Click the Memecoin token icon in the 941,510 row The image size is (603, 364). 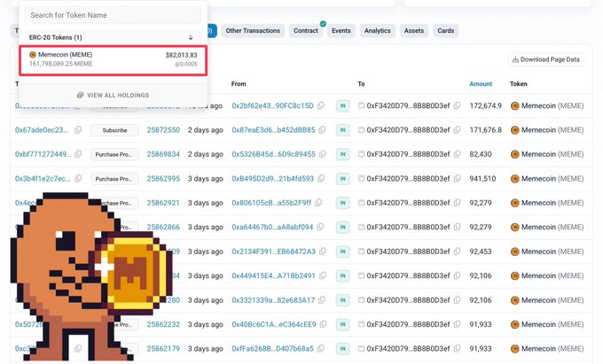coord(515,179)
